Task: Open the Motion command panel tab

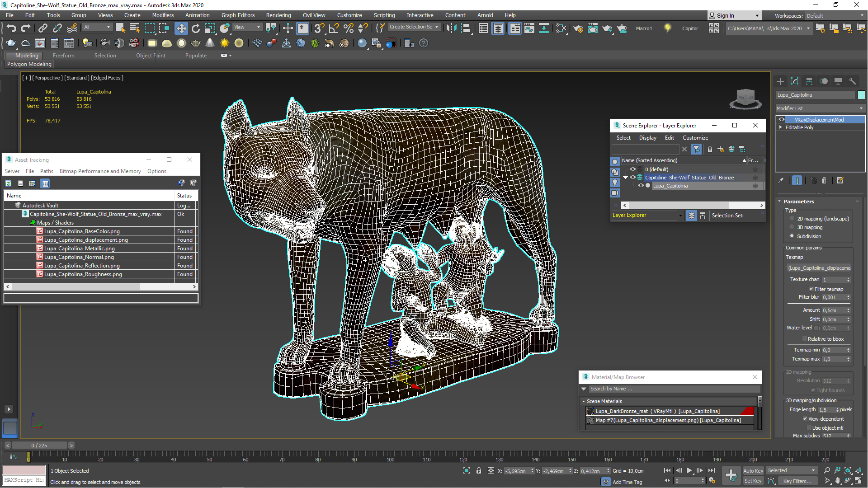Action: 824,81
